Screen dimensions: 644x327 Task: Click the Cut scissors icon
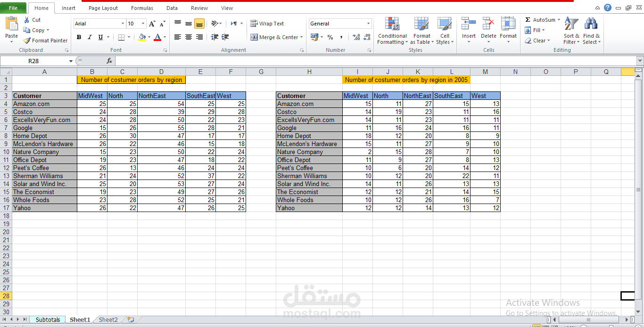click(26, 20)
